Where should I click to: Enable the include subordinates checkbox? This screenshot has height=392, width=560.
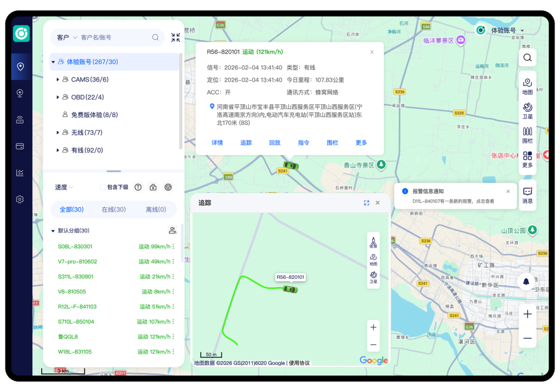click(103, 187)
